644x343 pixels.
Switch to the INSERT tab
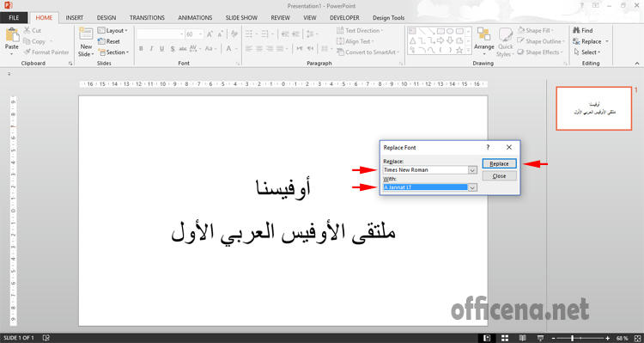[x=75, y=18]
